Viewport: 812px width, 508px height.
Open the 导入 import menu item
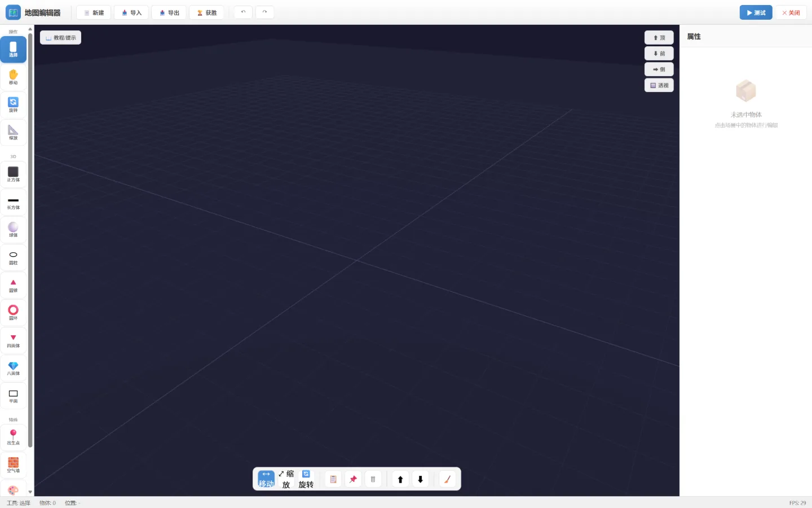131,12
